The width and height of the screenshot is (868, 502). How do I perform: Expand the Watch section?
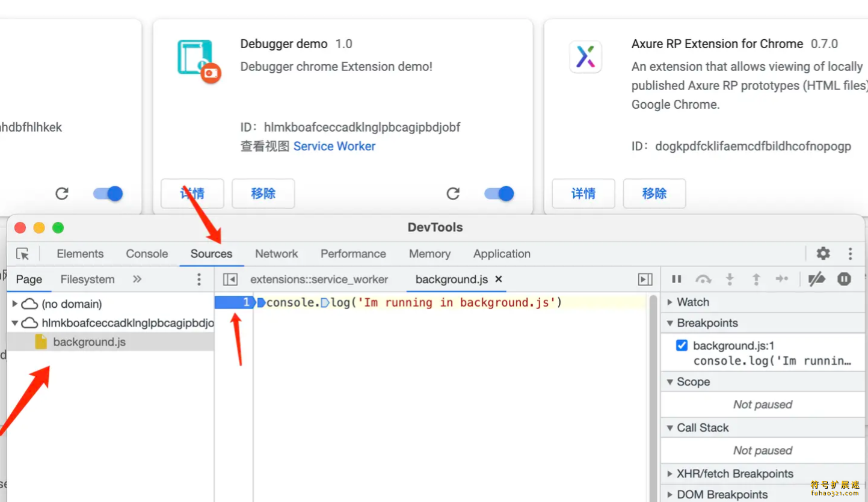[669, 302]
